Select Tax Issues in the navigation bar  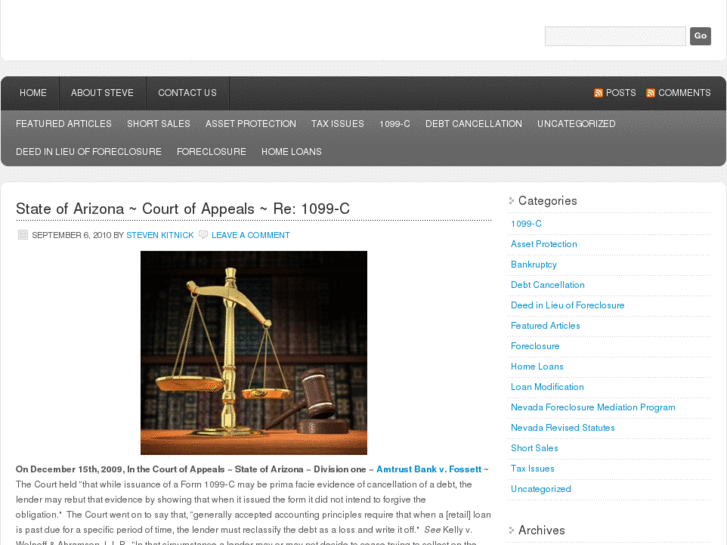(x=338, y=124)
